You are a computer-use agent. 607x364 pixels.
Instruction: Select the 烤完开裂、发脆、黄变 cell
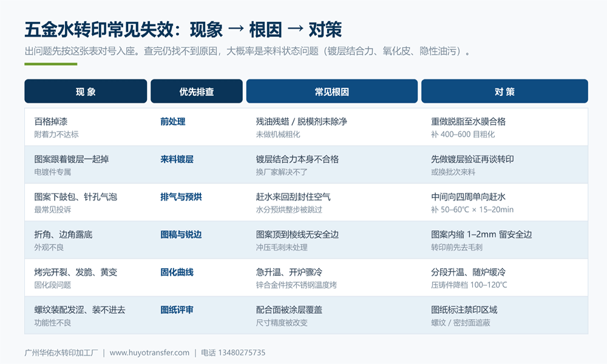[x=75, y=272]
